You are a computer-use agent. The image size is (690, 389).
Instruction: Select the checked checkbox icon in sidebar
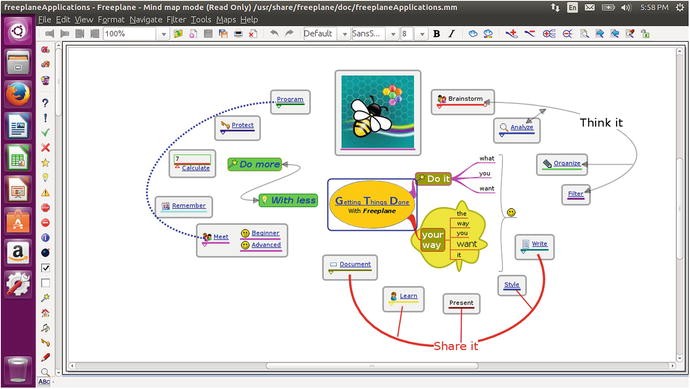(45, 268)
